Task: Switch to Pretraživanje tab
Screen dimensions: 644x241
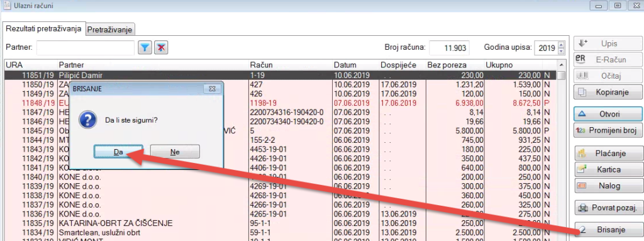Action: (109, 30)
